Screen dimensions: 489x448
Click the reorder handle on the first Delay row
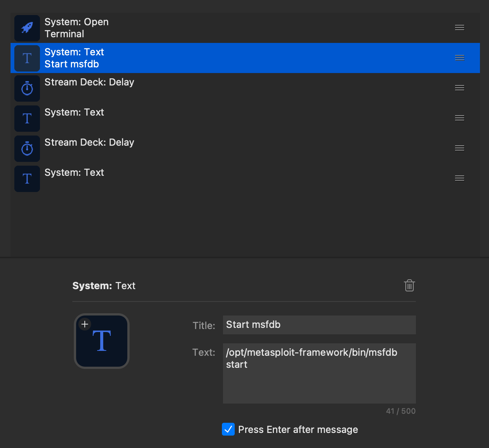click(459, 88)
